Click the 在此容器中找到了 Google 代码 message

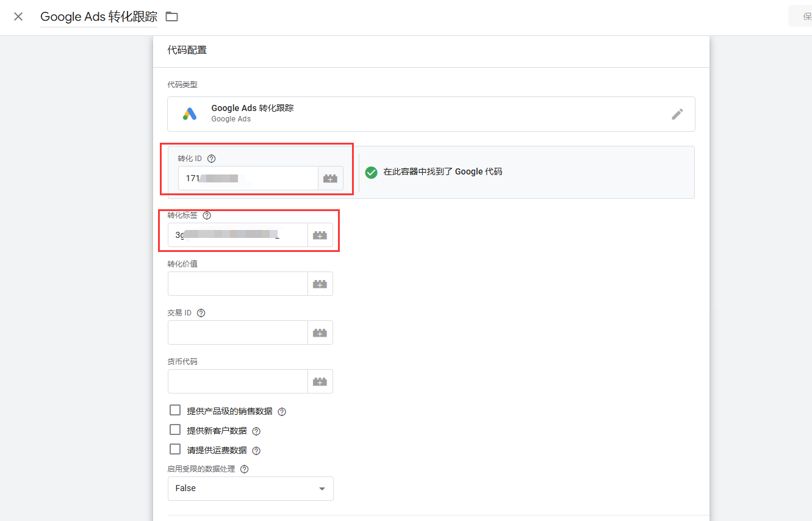coord(443,172)
